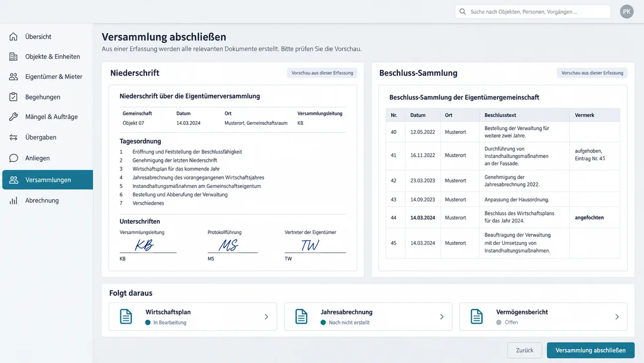The height and width of the screenshot is (363, 644).
Task: Open Mängel & Aufträge section
Action: coord(47,117)
